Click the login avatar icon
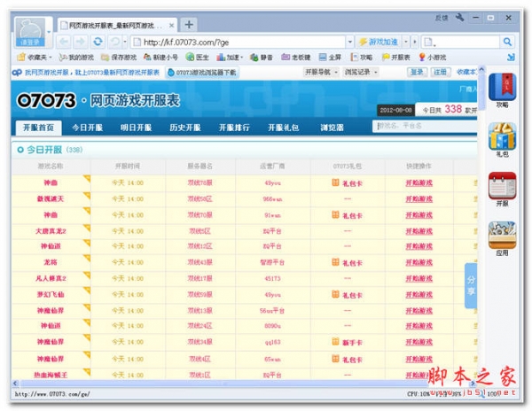 pyautogui.click(x=31, y=32)
